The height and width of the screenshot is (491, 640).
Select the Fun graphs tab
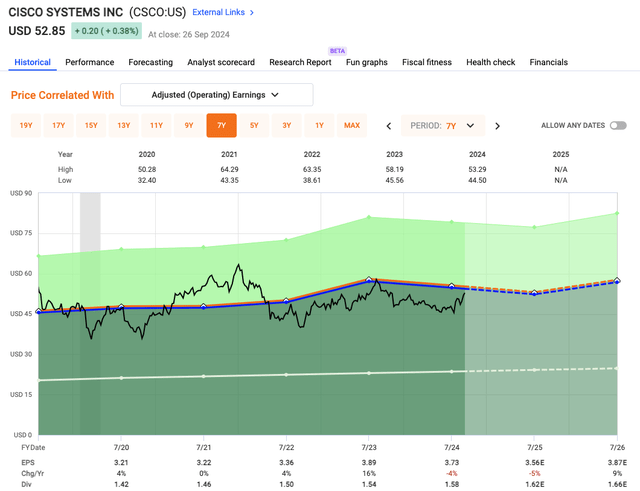click(x=366, y=62)
